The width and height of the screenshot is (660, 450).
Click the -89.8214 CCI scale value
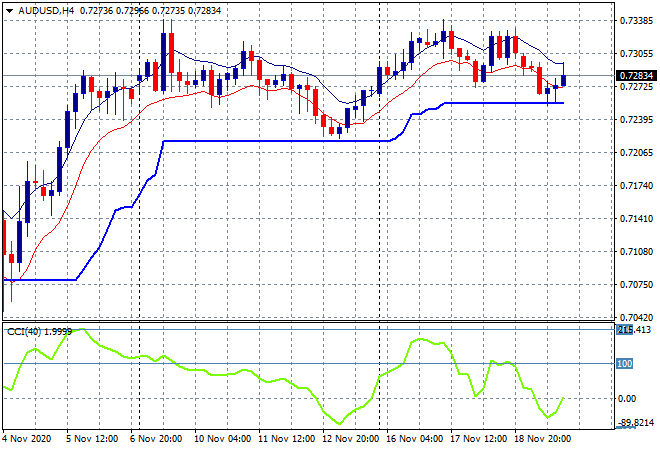click(637, 423)
